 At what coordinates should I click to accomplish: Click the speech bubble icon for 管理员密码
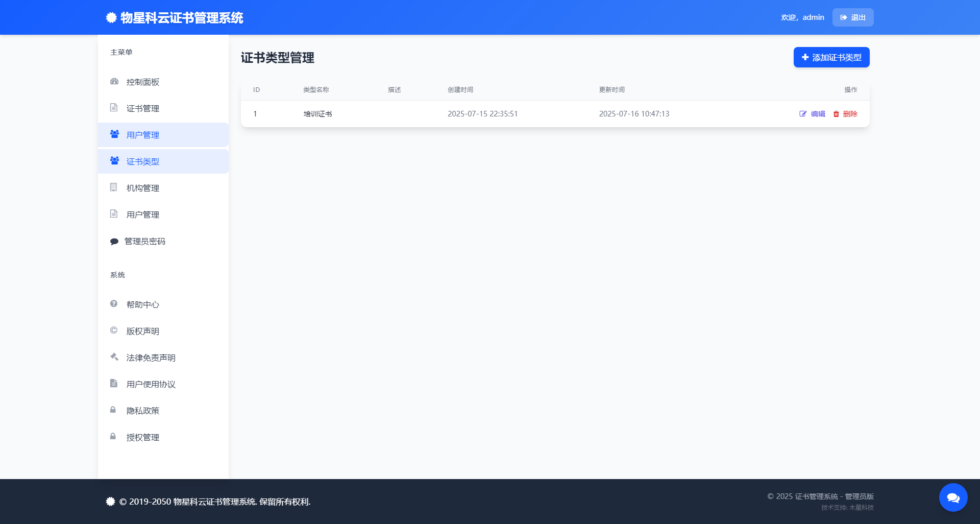pos(114,242)
